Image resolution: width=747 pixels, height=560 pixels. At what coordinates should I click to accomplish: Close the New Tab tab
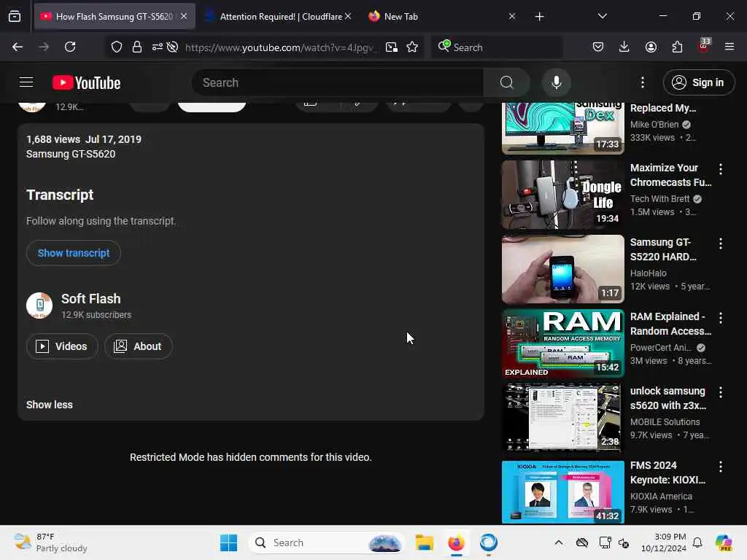511,16
